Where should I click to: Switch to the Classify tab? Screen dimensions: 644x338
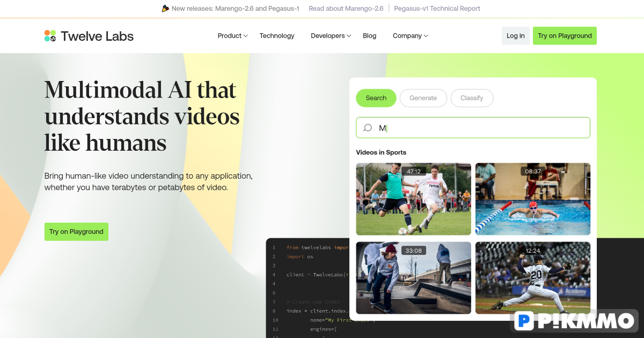pos(472,98)
